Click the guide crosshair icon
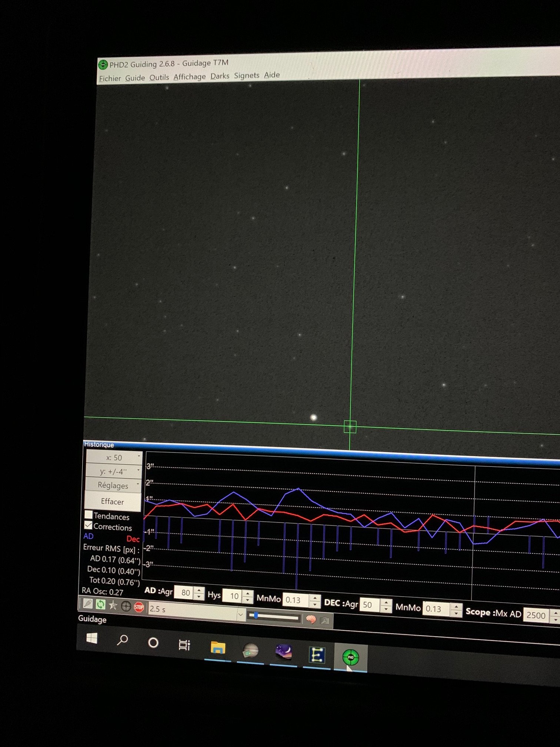The image size is (560, 747). point(126,606)
